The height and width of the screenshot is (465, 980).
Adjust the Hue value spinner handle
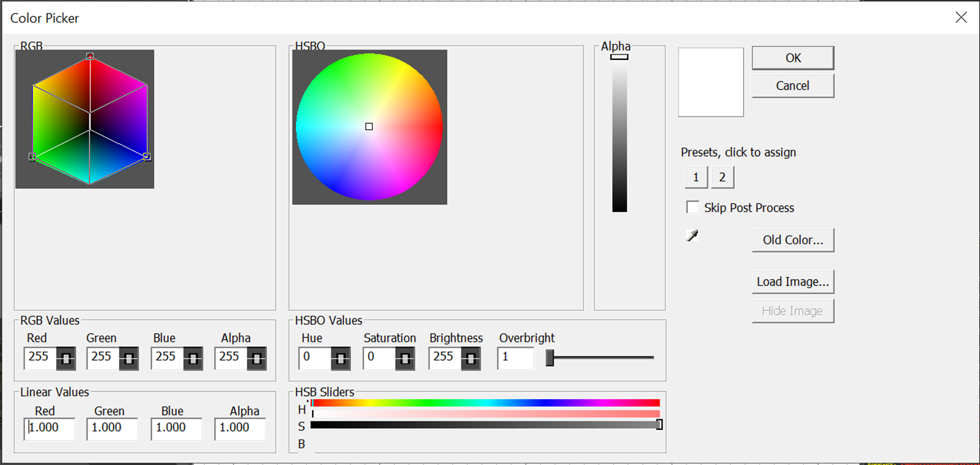pyautogui.click(x=341, y=359)
